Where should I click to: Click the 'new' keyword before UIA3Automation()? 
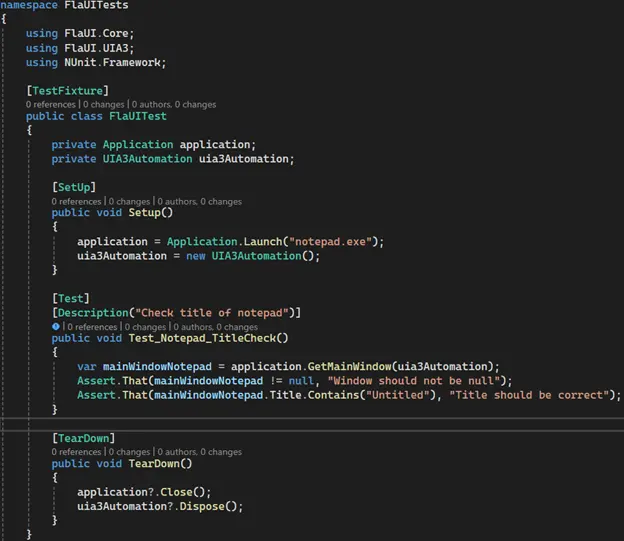195,256
